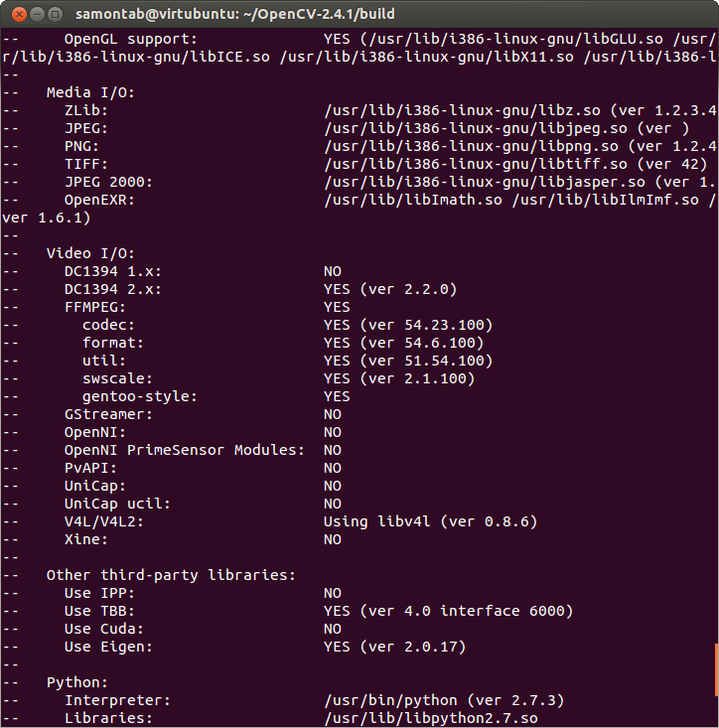Click the 'PvAPI:' label
This screenshot has width=719, height=728.
coord(90,468)
